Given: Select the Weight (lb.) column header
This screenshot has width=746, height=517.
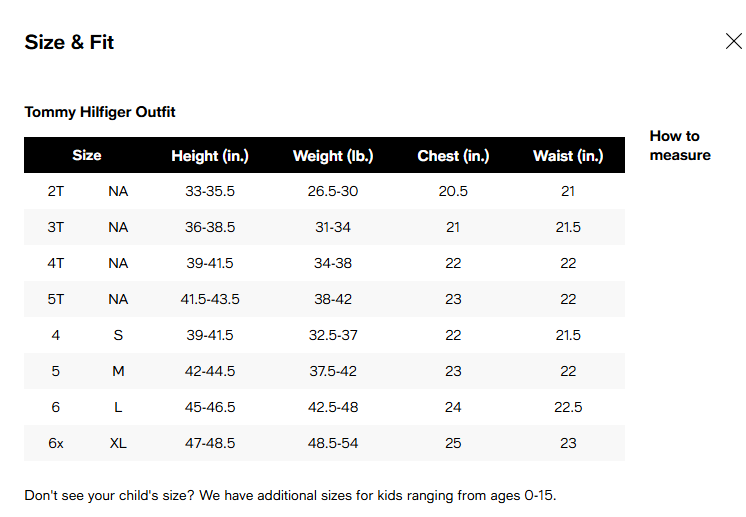Looking at the screenshot, I should coord(333,156).
